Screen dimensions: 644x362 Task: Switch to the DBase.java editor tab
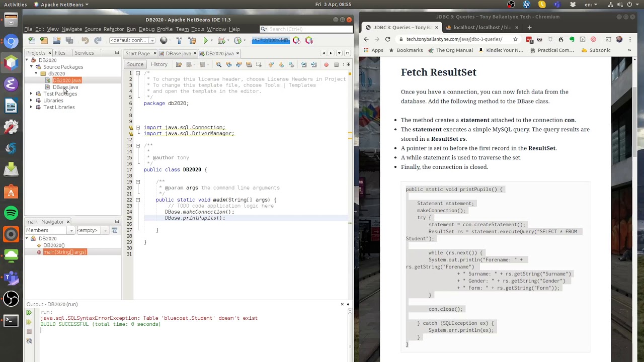[178, 53]
